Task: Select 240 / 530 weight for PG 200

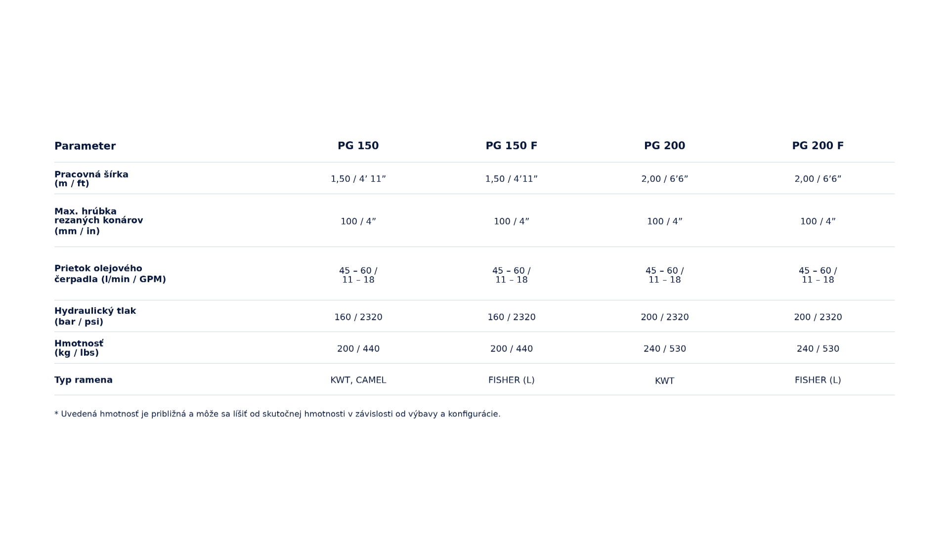Action: click(x=665, y=349)
